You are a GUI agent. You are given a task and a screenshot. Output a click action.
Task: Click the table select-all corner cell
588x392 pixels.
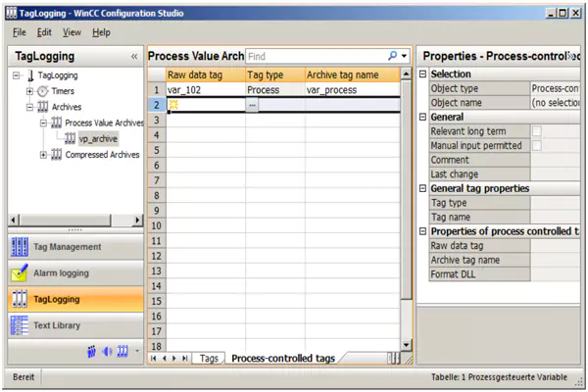157,74
